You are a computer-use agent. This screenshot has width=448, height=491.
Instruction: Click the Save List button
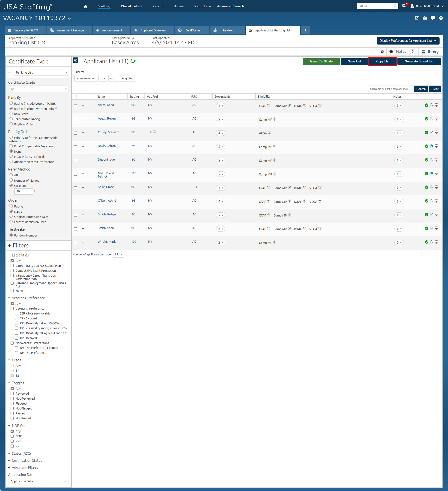[354, 61]
